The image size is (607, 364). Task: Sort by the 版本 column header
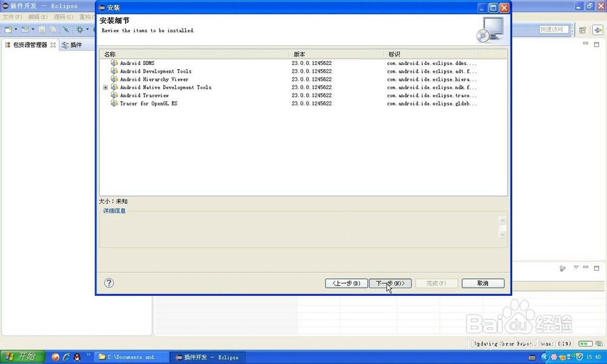336,54
